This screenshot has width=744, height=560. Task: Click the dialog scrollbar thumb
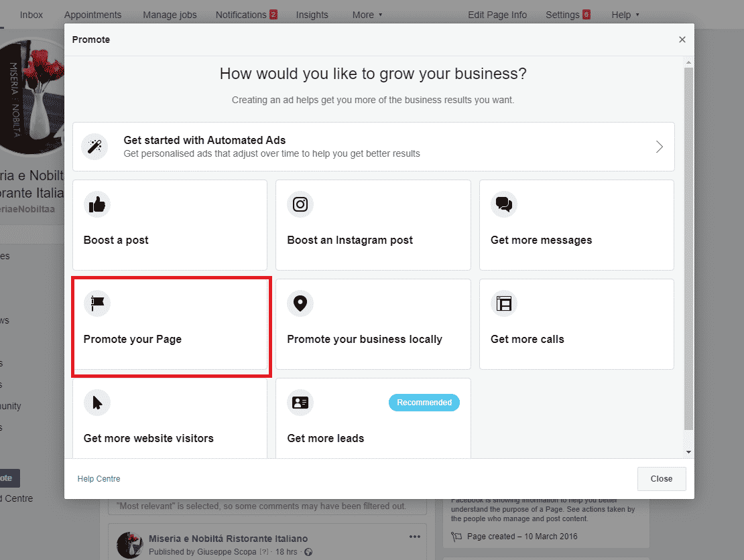coord(688,249)
